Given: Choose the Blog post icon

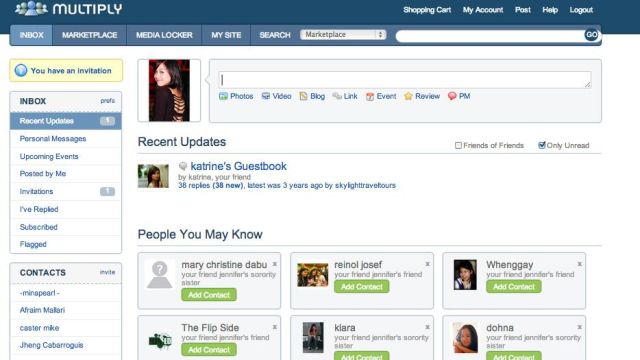Looking at the screenshot, I should 303,96.
